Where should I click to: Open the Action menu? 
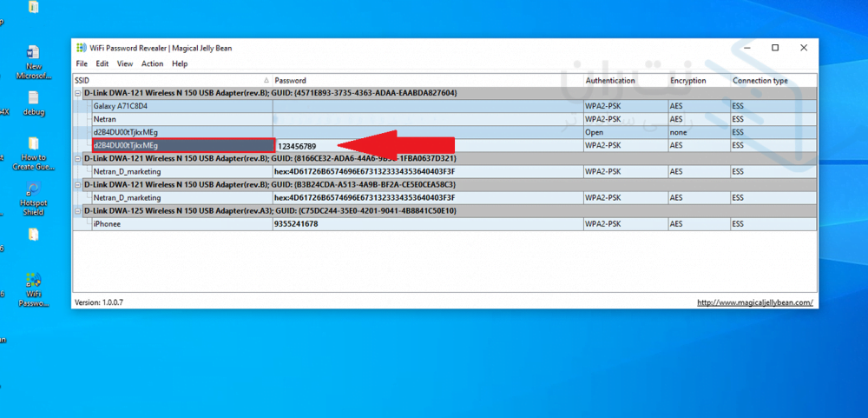pyautogui.click(x=152, y=63)
